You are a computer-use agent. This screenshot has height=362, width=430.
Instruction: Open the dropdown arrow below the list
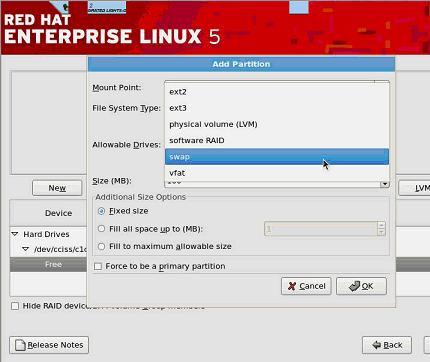point(385,184)
